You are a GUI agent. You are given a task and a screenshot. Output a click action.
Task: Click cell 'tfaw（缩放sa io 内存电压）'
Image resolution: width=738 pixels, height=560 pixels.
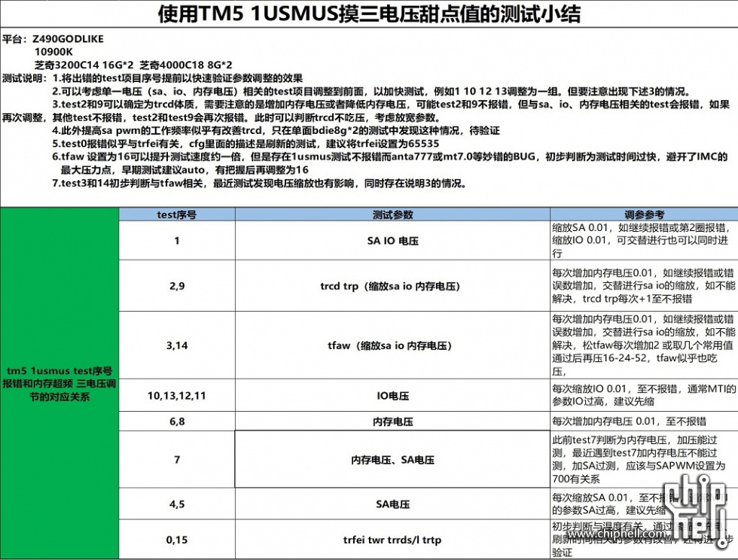tap(392, 345)
